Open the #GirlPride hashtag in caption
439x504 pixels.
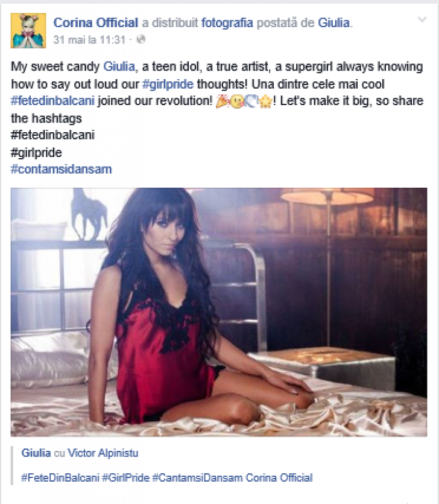pos(125,477)
